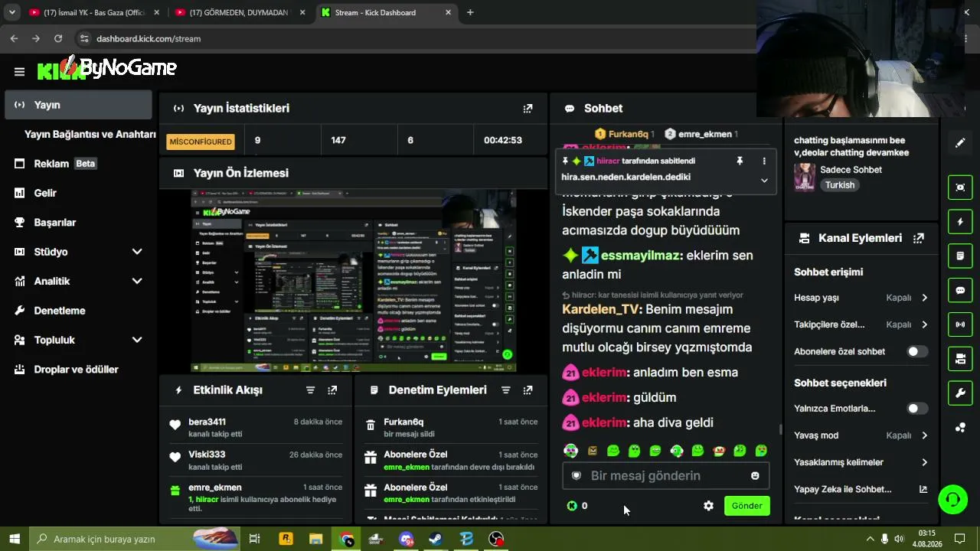The width and height of the screenshot is (980, 551).
Task: Click Viski333 follow event entry
Action: (x=256, y=461)
